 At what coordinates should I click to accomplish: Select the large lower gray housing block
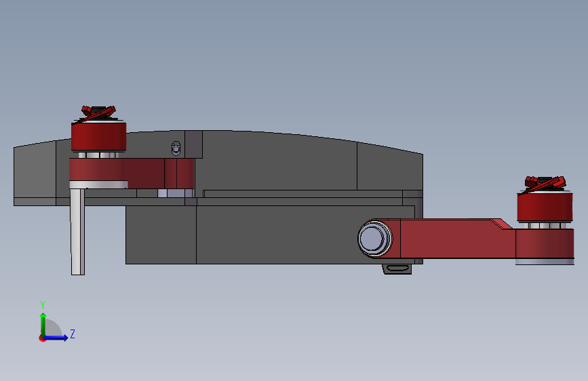tap(270, 235)
